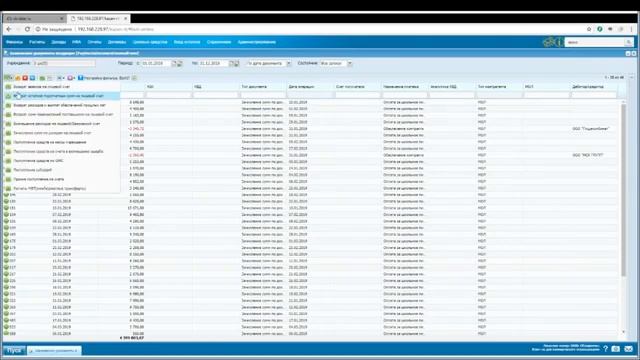Open the pager dropdown next to '1 - 38'
Image resolution: width=640 pixels, height=360 pixels.
[631, 77]
